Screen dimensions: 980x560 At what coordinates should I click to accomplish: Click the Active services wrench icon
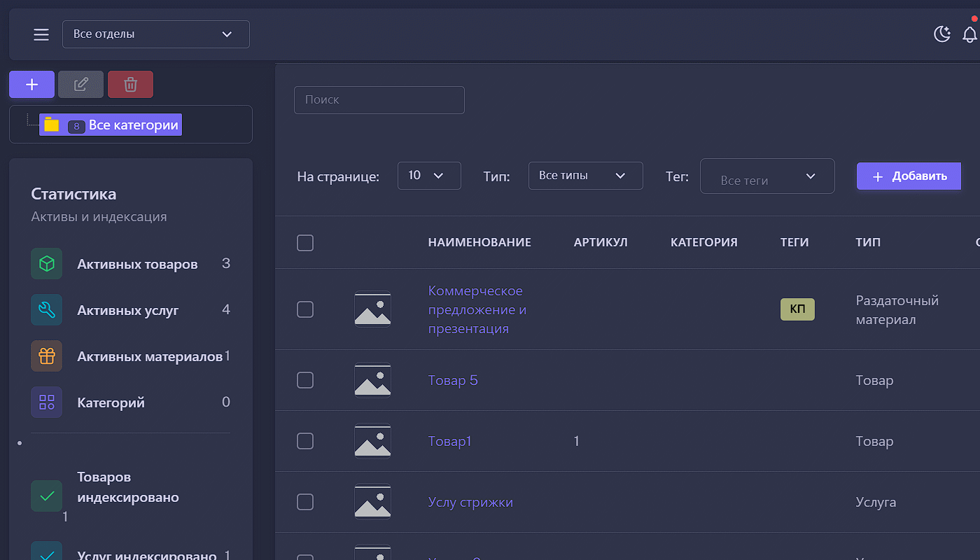pyautogui.click(x=47, y=310)
